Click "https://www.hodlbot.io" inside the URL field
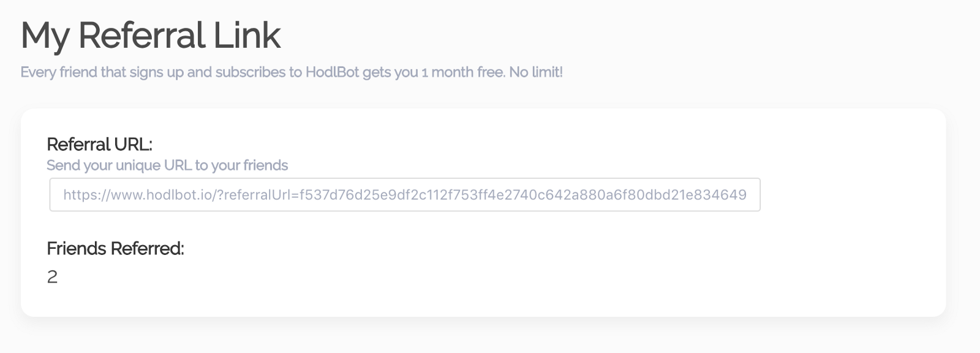 [x=137, y=195]
